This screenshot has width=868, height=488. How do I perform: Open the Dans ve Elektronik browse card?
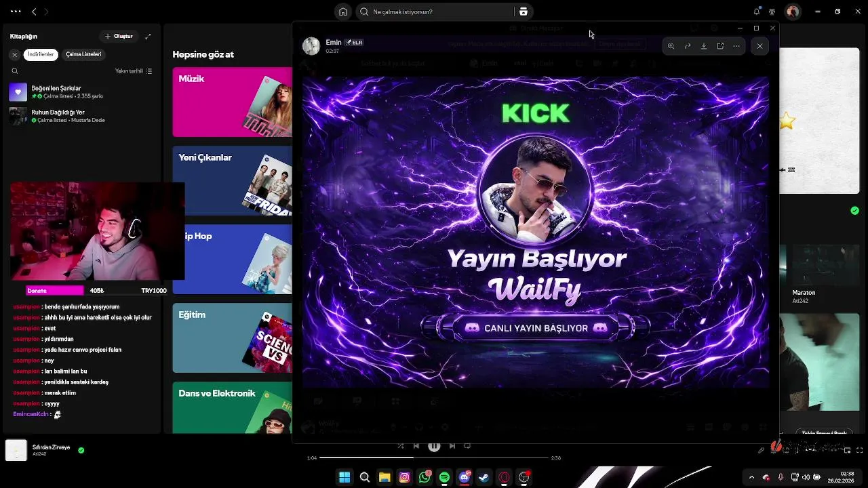(232, 407)
